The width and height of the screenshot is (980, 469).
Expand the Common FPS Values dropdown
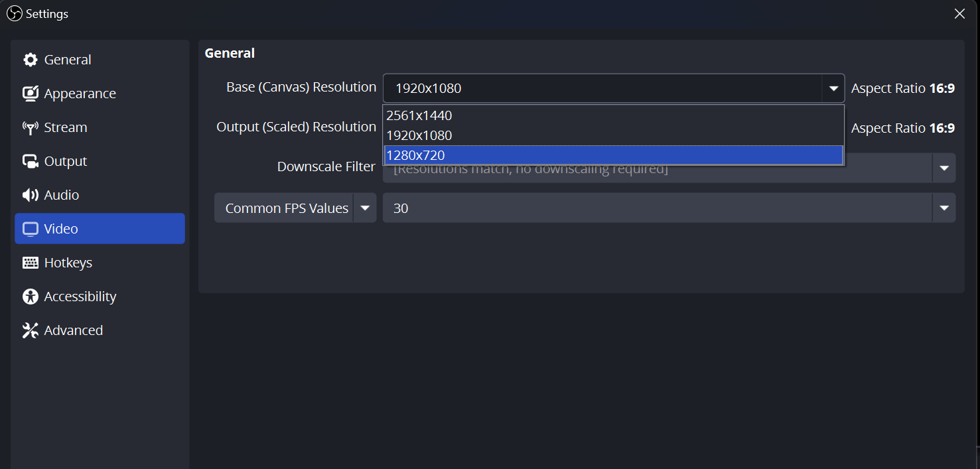click(365, 208)
